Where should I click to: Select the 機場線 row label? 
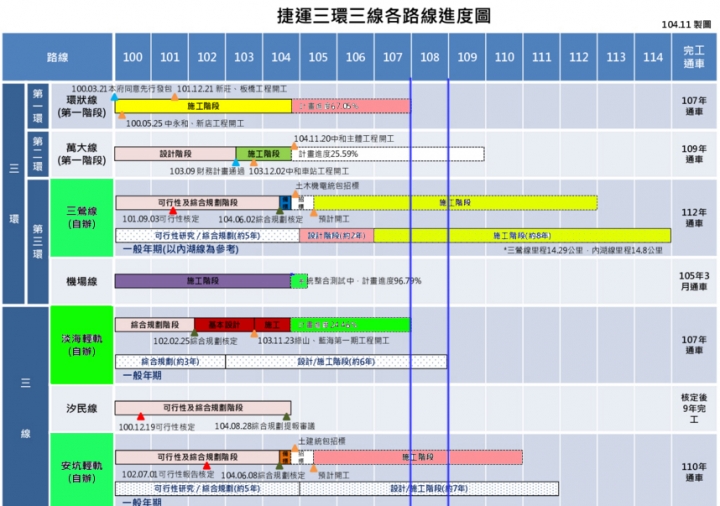coord(82,281)
